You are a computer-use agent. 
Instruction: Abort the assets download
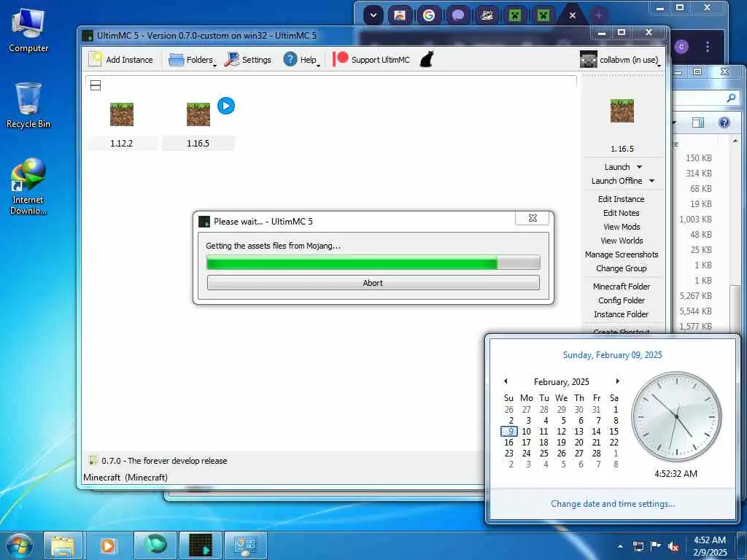pos(373,282)
